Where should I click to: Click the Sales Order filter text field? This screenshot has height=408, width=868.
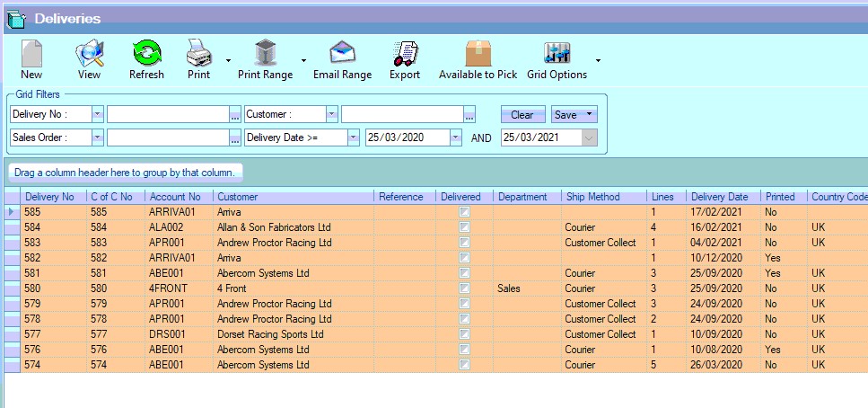click(x=168, y=137)
